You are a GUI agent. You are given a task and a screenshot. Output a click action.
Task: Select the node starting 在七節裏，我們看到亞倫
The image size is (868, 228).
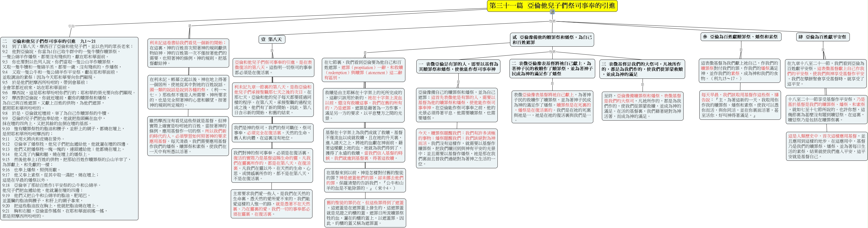click(x=364, y=70)
